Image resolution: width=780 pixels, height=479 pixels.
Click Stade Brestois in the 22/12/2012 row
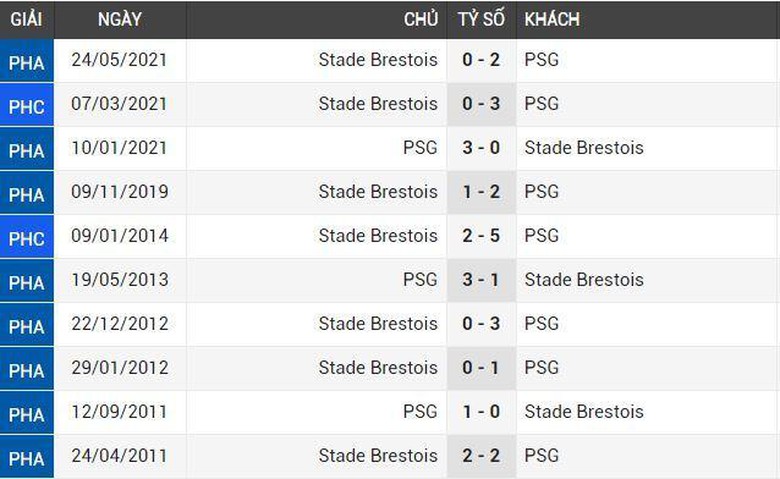pos(378,324)
